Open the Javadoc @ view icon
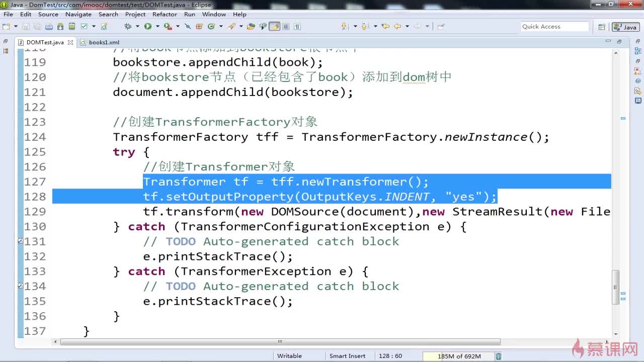This screenshot has width=644, height=362. 638,80
